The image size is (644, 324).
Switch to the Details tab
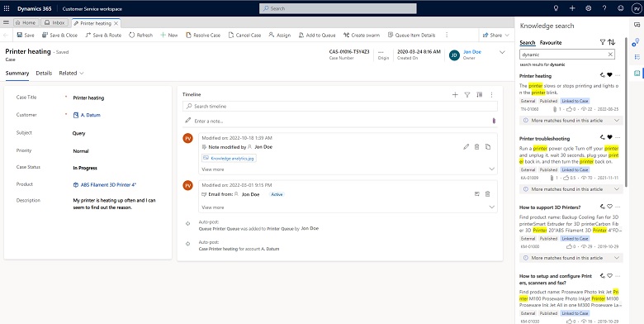(44, 74)
